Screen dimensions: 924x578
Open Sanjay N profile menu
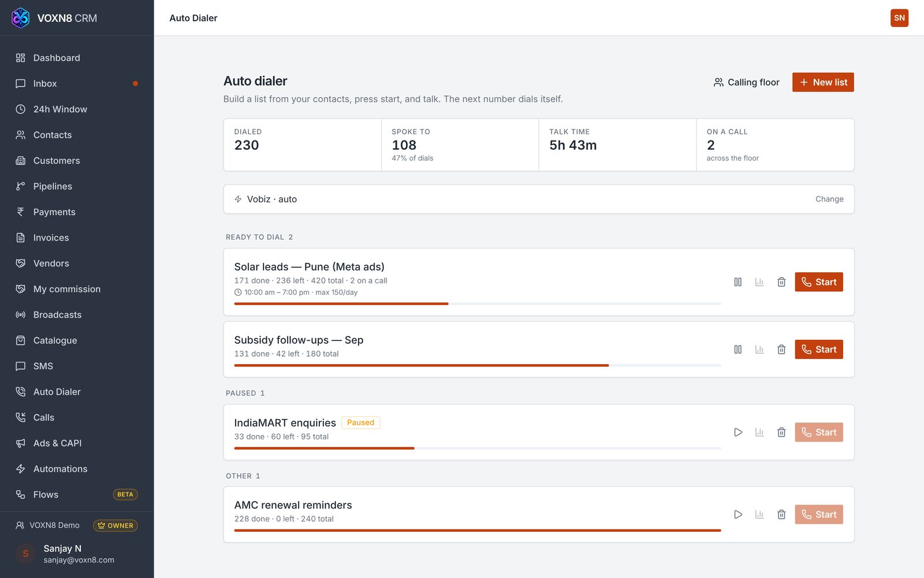pos(77,554)
